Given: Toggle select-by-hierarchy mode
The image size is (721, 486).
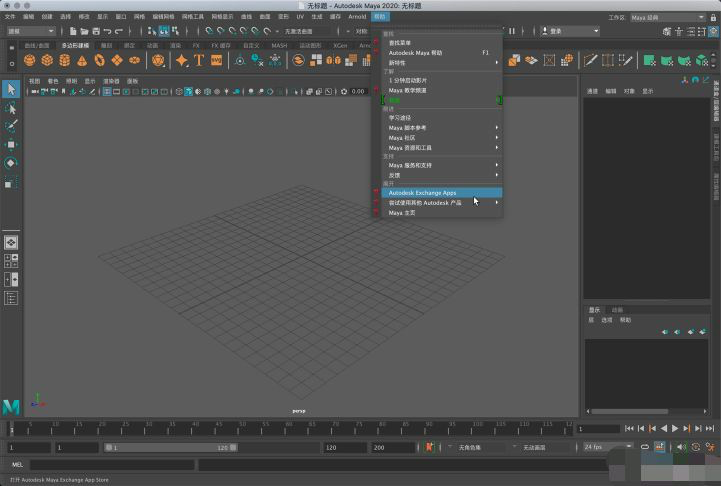Looking at the screenshot, I should [x=152, y=31].
